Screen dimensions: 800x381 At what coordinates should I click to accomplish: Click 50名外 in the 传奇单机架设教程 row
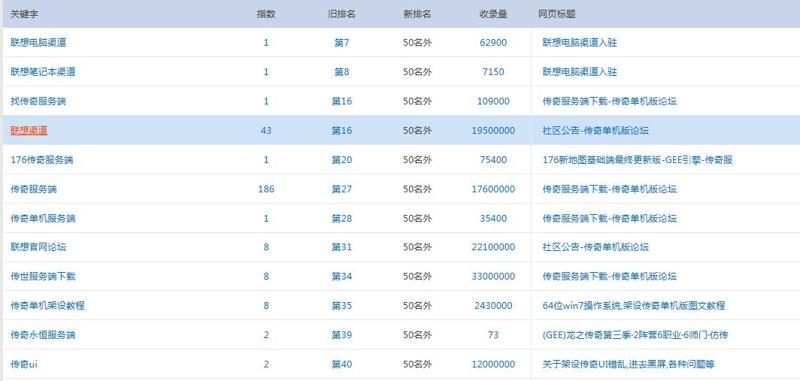pyautogui.click(x=417, y=306)
